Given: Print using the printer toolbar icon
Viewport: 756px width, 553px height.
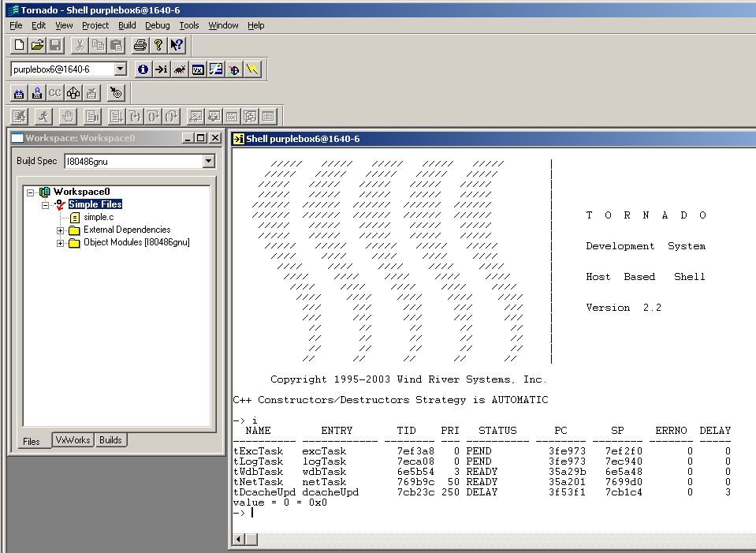Looking at the screenshot, I should [x=140, y=45].
